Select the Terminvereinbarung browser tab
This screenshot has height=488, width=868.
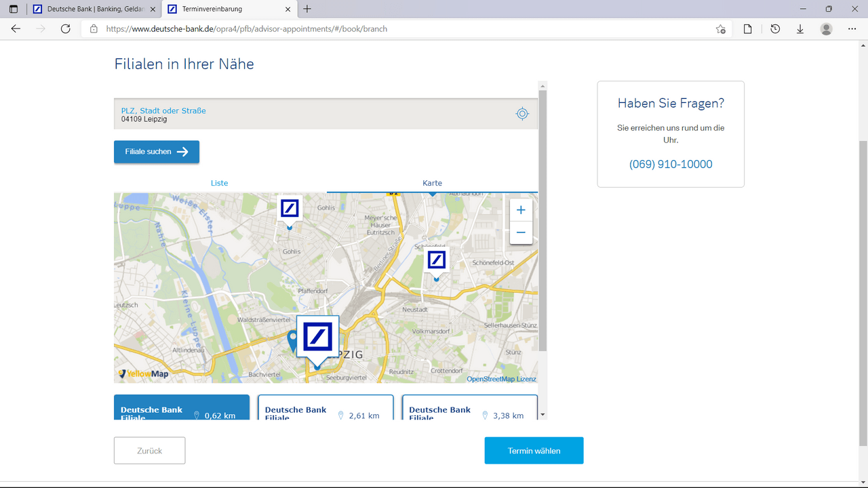point(229,9)
